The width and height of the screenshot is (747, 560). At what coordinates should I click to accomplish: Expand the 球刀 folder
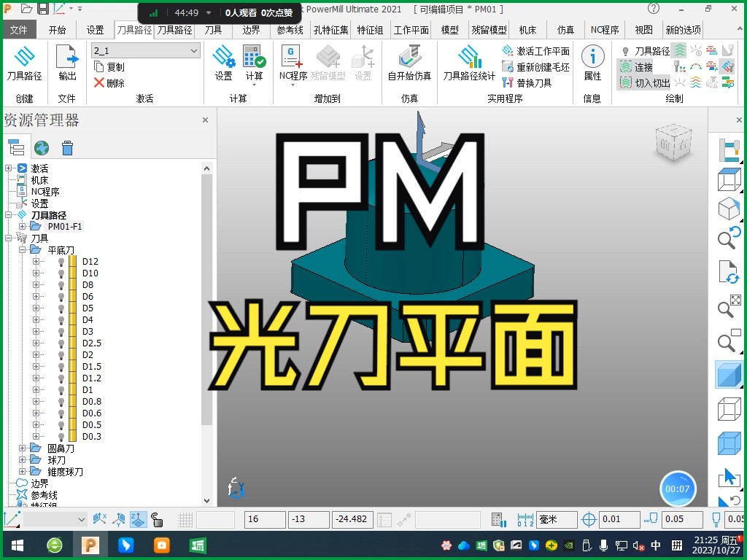(22, 459)
